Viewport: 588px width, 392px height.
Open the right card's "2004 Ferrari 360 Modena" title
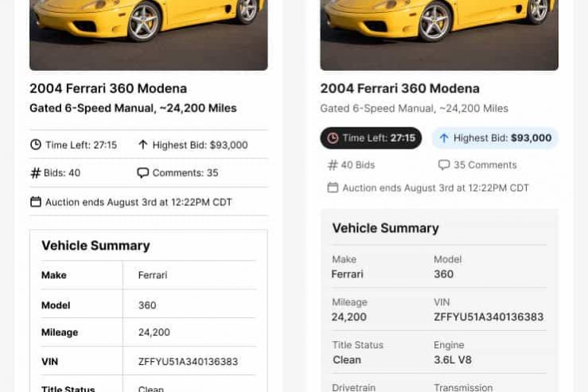pyautogui.click(x=399, y=88)
